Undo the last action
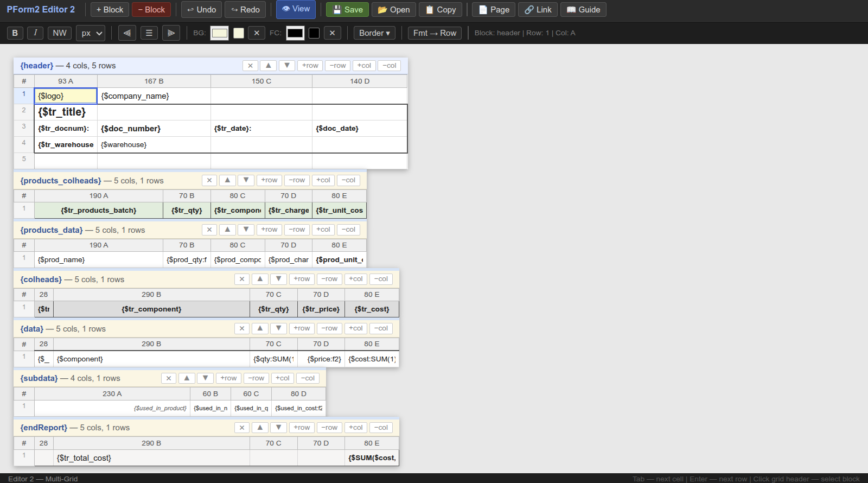 click(202, 10)
